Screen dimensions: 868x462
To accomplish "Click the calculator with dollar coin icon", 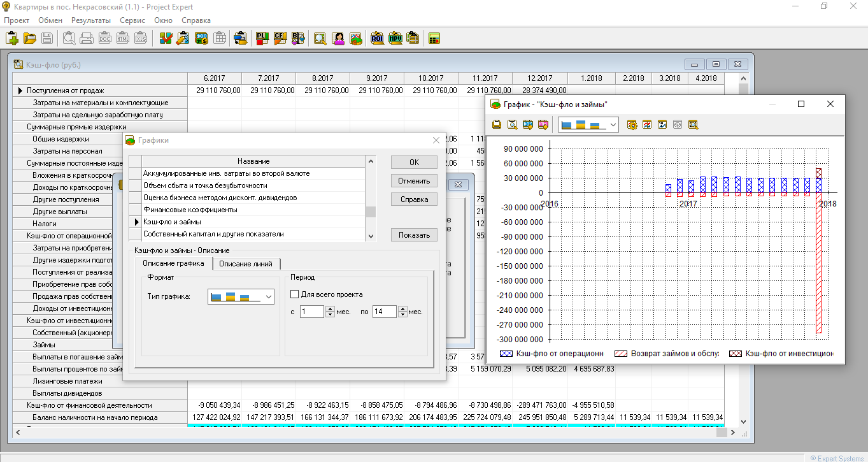I will point(202,38).
